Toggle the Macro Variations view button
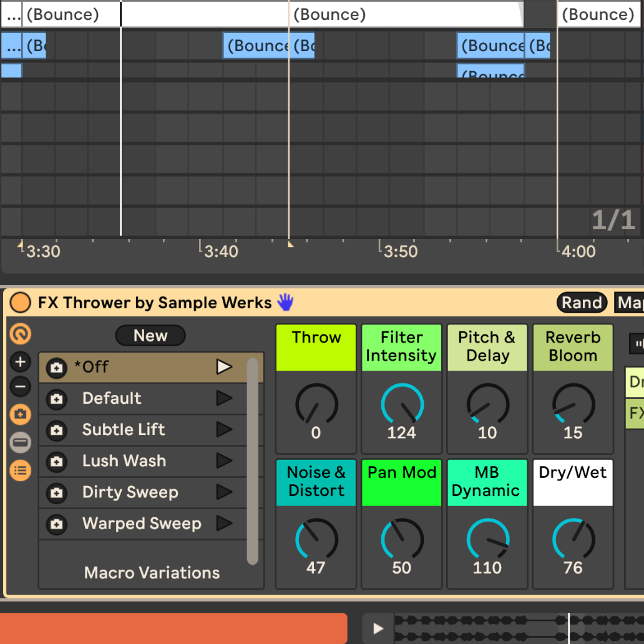 click(x=21, y=414)
